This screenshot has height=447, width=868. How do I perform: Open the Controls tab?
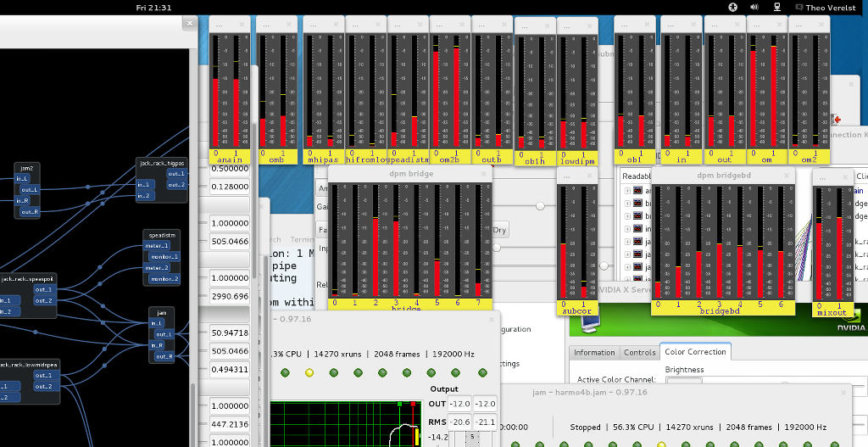(x=639, y=352)
